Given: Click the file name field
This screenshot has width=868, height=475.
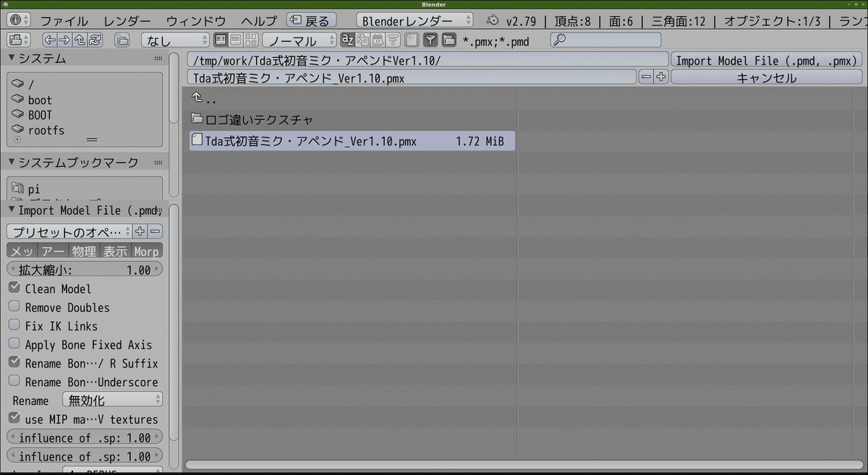Looking at the screenshot, I should coord(412,77).
